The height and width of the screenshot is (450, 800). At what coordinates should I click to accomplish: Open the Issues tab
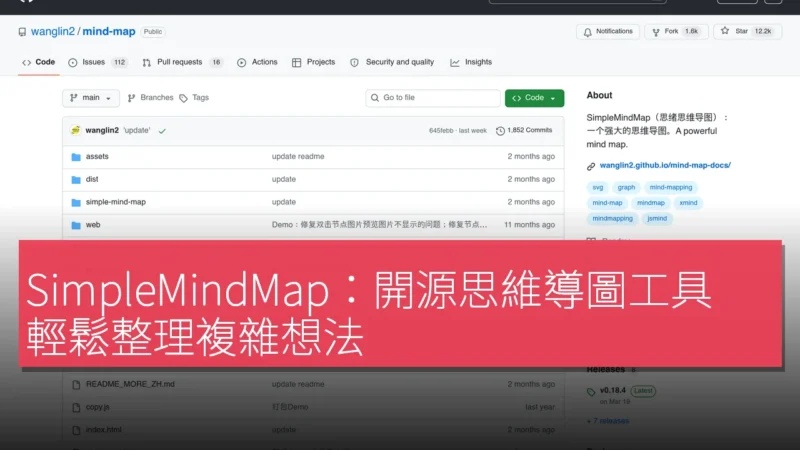click(x=97, y=62)
